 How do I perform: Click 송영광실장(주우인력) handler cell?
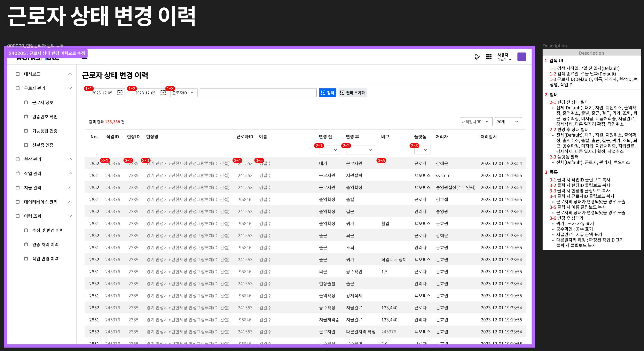[456, 187]
